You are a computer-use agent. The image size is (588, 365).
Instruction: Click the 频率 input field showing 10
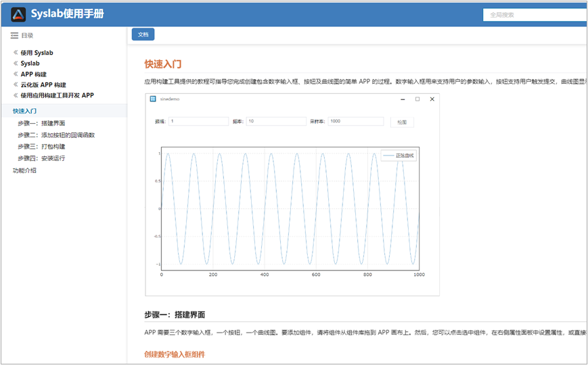276,121
